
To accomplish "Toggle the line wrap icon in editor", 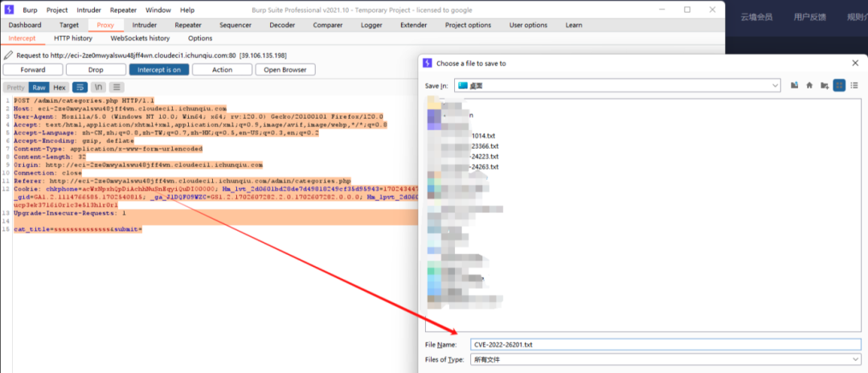I will [80, 87].
